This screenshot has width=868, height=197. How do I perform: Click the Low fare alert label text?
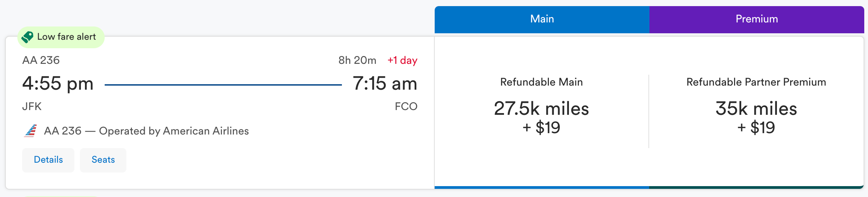click(x=67, y=37)
